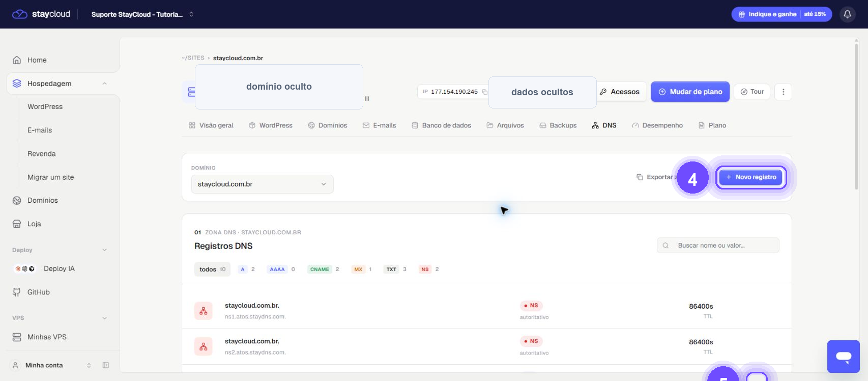Go to the Backups tab
The width and height of the screenshot is (868, 381).
(558, 125)
